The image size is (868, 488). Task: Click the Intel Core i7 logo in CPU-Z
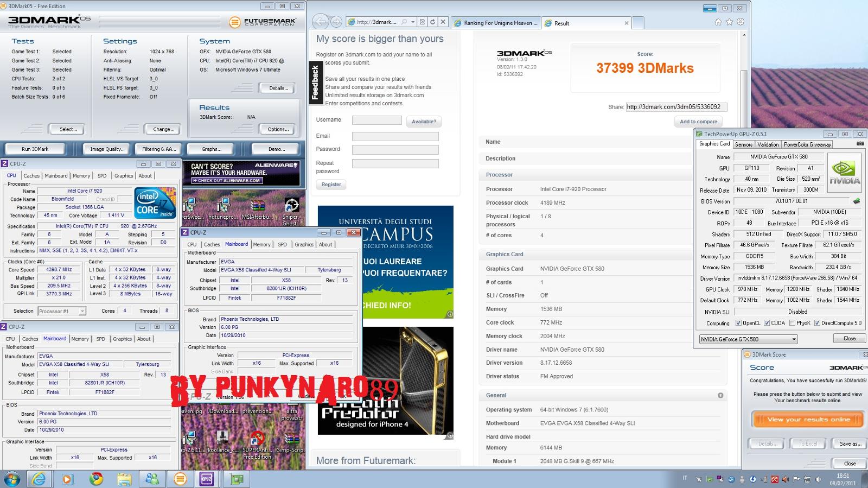[155, 204]
